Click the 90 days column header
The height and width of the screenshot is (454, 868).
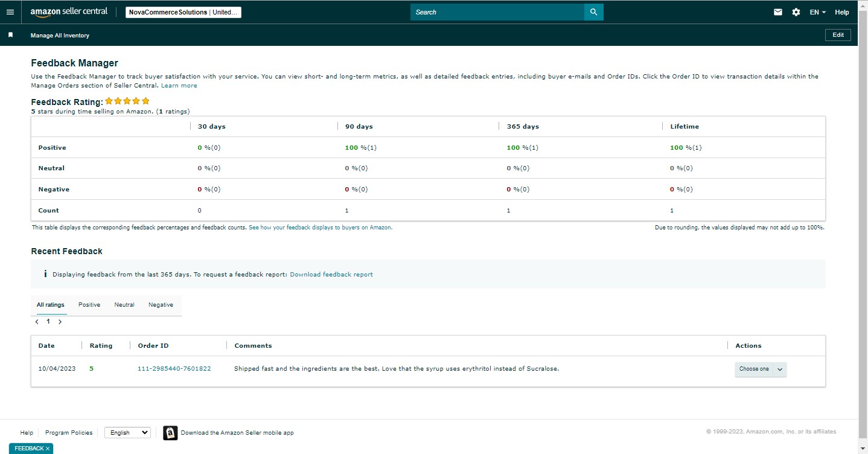pos(359,127)
